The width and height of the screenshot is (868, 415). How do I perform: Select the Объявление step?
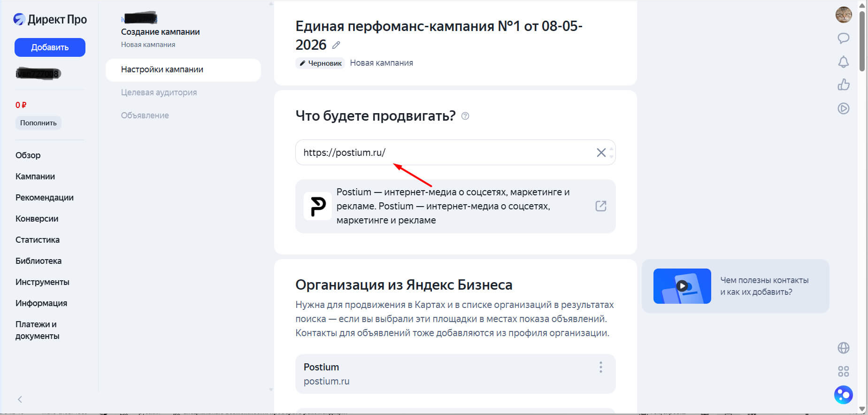pyautogui.click(x=145, y=115)
